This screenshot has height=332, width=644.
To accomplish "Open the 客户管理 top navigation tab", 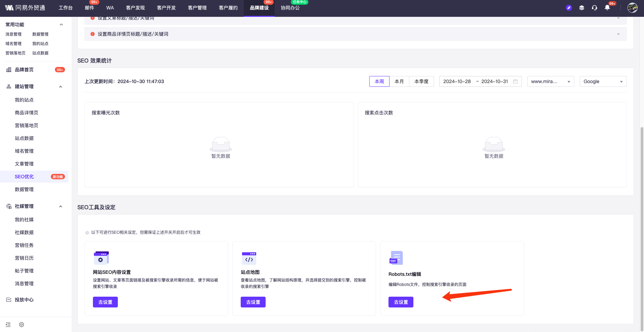I will pos(197,8).
